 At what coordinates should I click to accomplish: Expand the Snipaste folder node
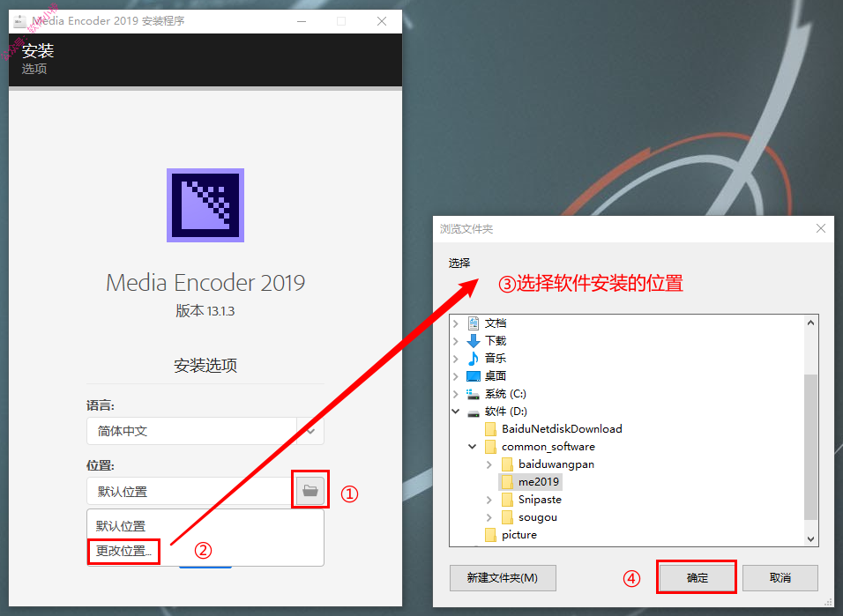(x=489, y=500)
